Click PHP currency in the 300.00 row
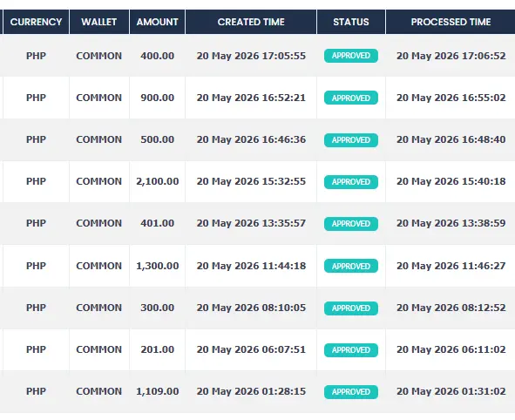The image size is (515, 420). coord(36,308)
